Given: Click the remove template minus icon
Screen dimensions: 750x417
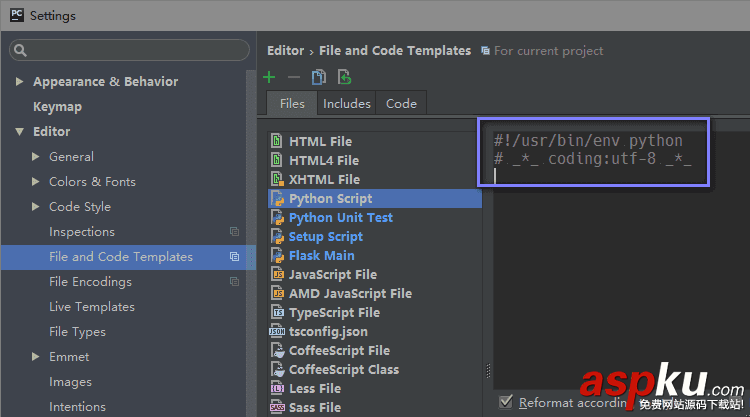Looking at the screenshot, I should click(294, 77).
